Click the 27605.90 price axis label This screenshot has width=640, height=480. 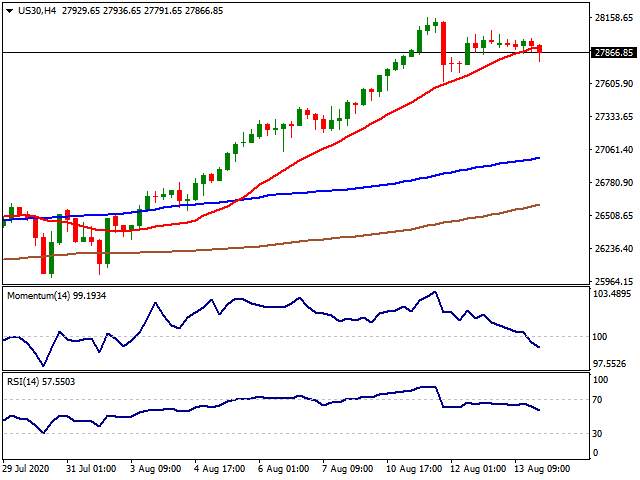coord(614,84)
